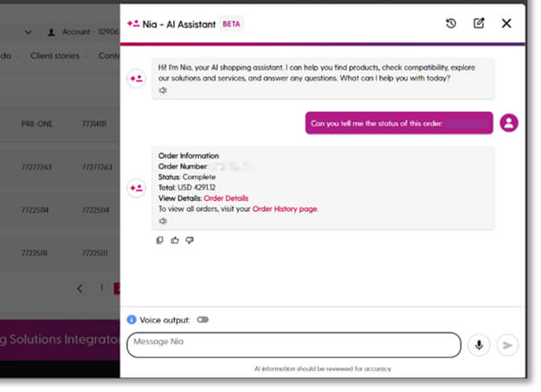Click the sent message about order status
The width and height of the screenshot is (541, 392).
click(x=399, y=123)
